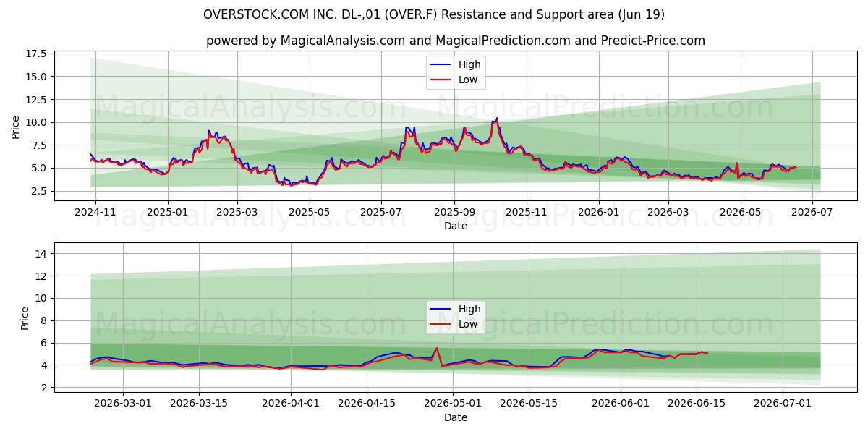Click the 2025-07 date tick label
This screenshot has height=434, width=868.
[381, 212]
